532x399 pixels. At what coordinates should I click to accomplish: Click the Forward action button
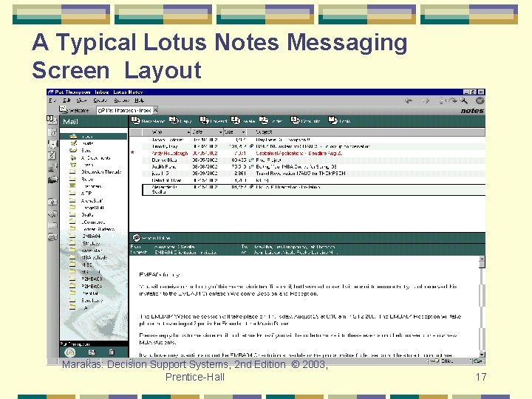pos(214,120)
